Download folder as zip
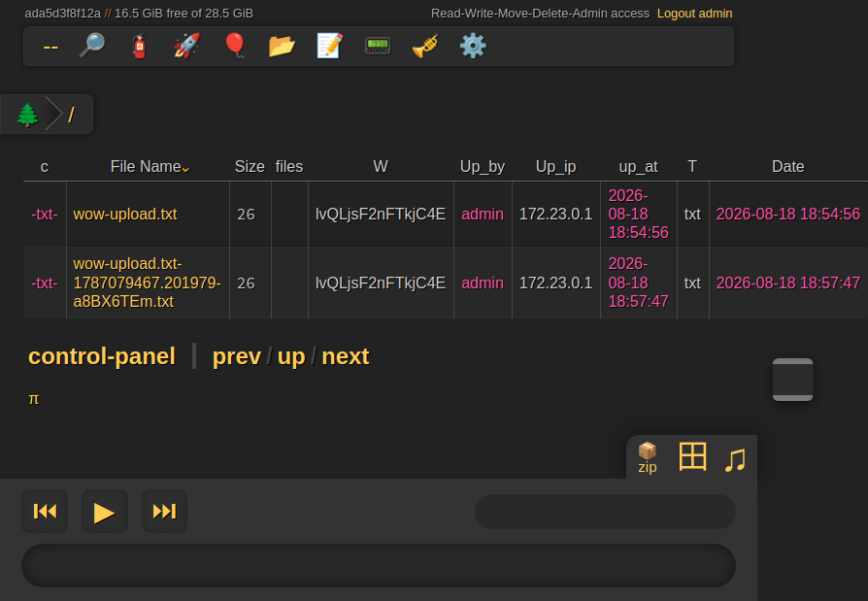 pos(648,458)
